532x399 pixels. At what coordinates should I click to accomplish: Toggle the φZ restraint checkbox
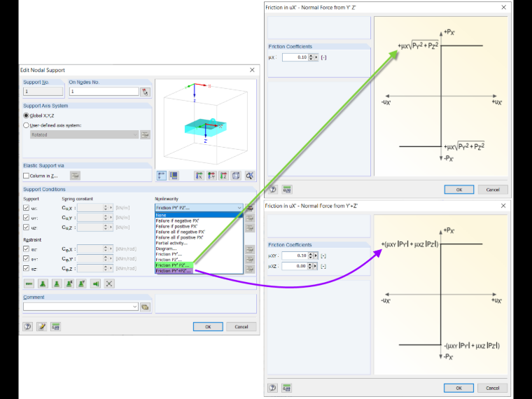pos(26,268)
